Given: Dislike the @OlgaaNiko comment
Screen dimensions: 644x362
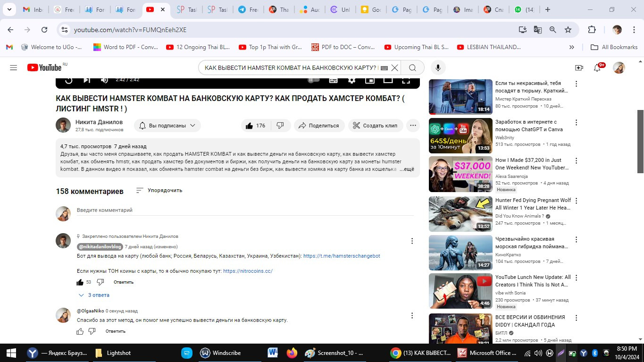Looking at the screenshot, I should click(92, 331).
